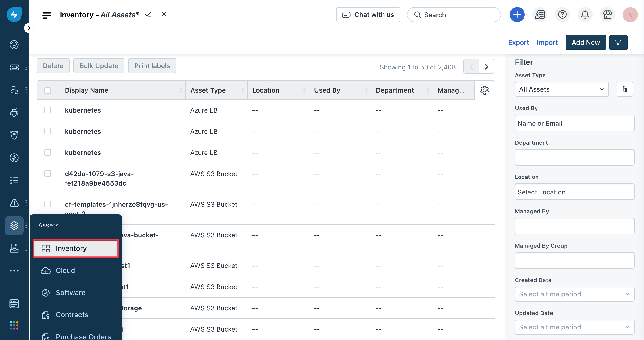Click the blue plus create button

click(x=517, y=15)
